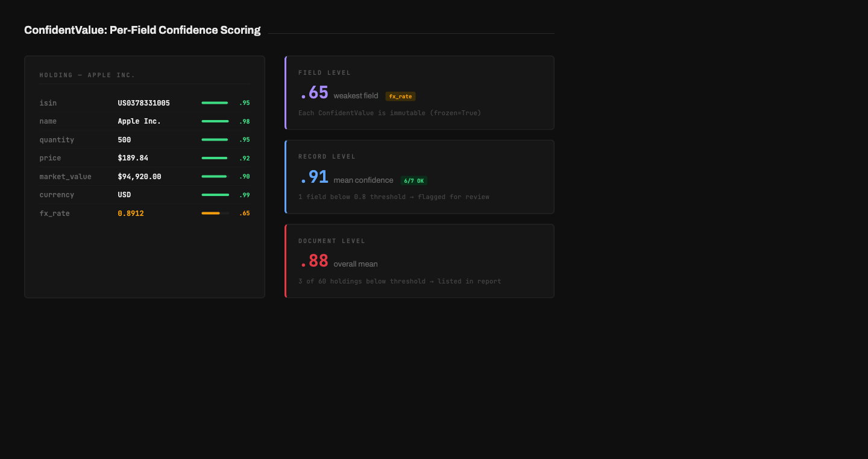This screenshot has width=868, height=459.
Task: Open the Field Level tab
Action: 324,72
